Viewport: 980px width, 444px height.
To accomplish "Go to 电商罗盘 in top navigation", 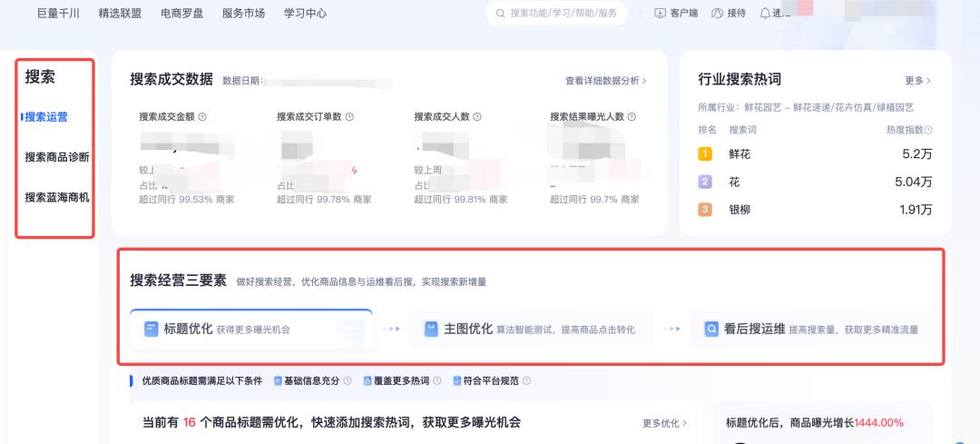I will point(181,13).
